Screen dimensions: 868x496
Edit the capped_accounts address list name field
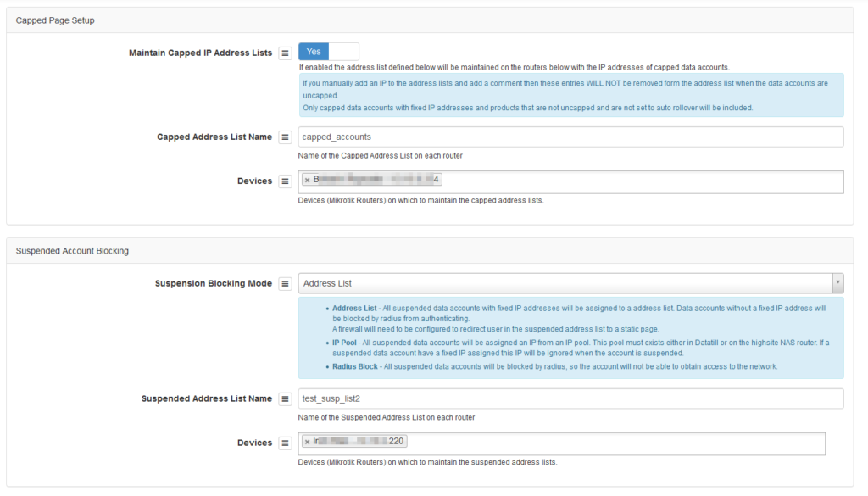pos(570,137)
